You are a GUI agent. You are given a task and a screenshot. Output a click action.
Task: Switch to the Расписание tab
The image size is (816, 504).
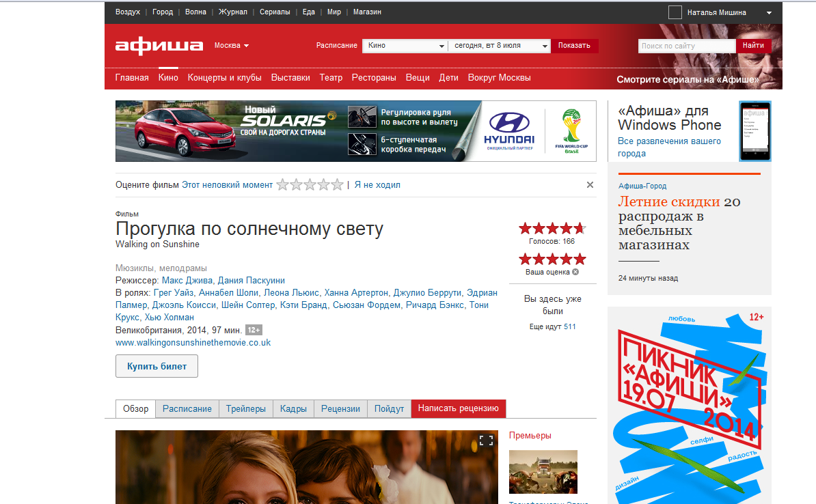tap(187, 409)
